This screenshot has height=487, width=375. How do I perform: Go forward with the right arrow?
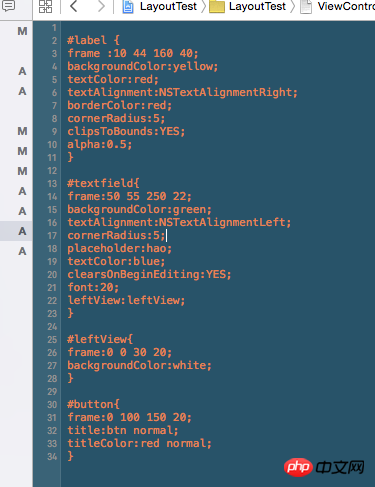pos(101,6)
